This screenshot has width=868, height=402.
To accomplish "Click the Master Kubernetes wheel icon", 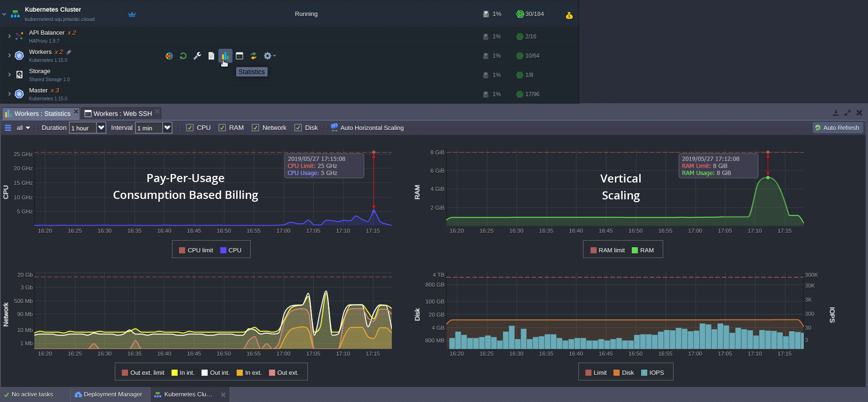I will click(19, 94).
